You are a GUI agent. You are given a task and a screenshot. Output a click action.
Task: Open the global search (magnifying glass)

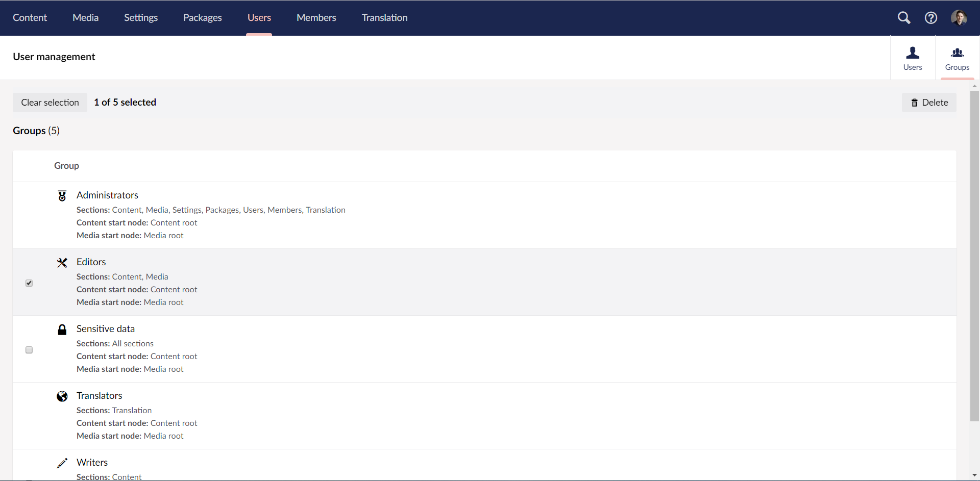tap(904, 17)
